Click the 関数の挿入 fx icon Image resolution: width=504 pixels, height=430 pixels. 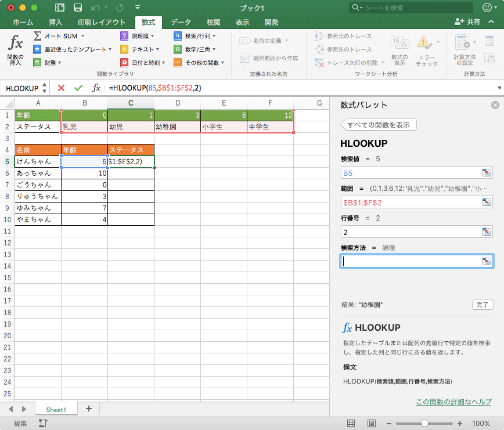[16, 43]
